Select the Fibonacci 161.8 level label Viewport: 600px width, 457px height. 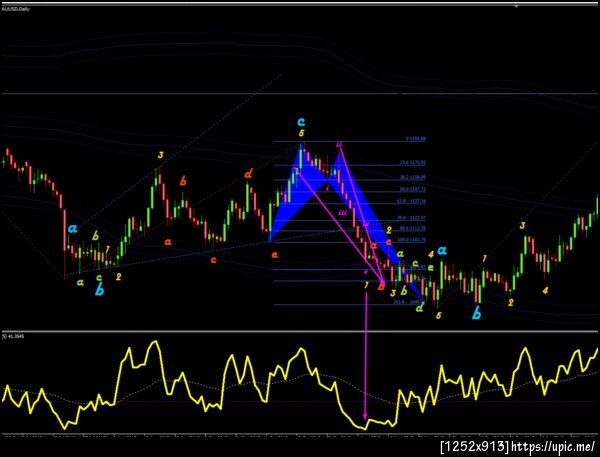408,302
